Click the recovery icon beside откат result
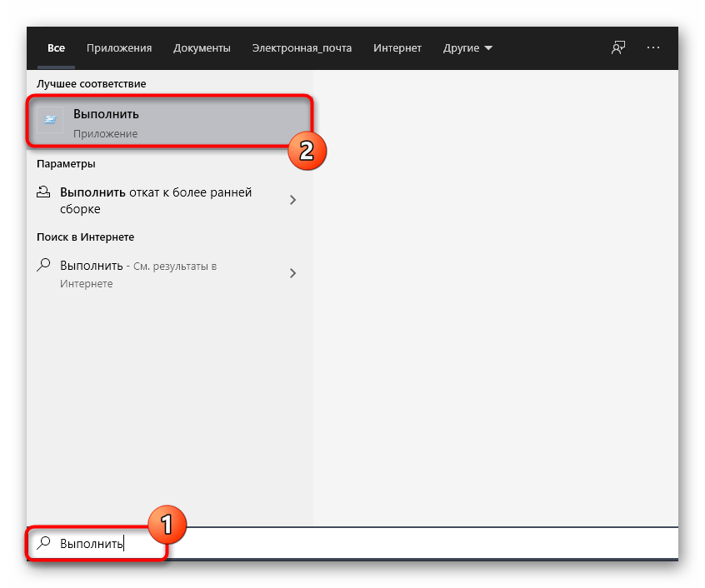This screenshot has width=705, height=588. click(43, 192)
